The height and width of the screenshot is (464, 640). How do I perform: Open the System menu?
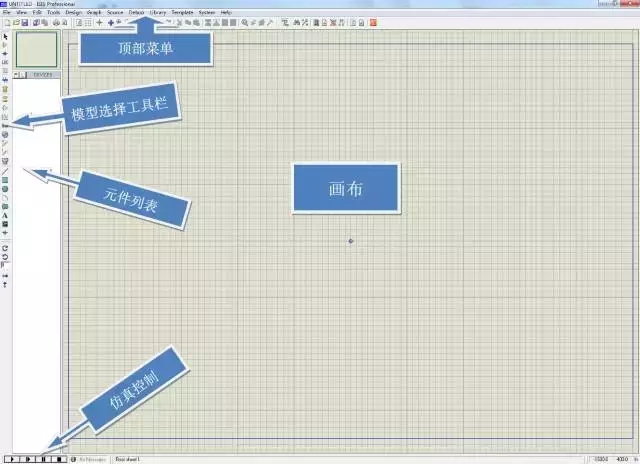[207, 12]
